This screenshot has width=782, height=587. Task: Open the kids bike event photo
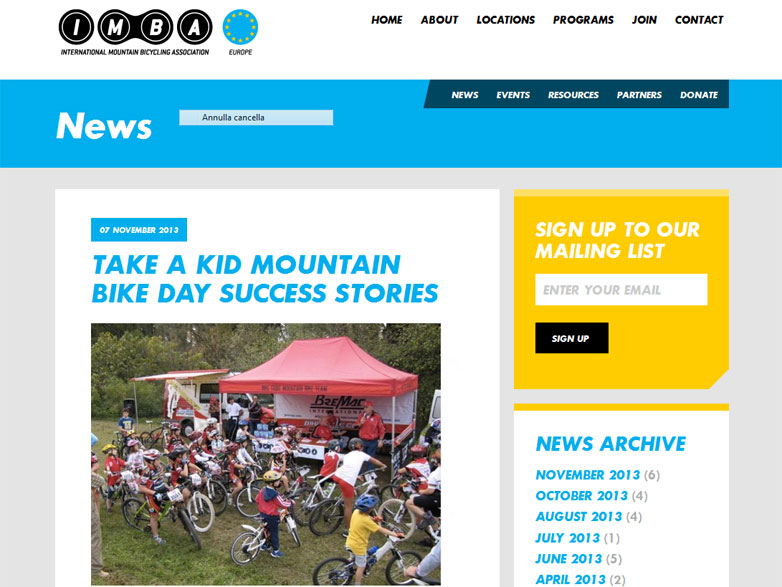point(266,454)
